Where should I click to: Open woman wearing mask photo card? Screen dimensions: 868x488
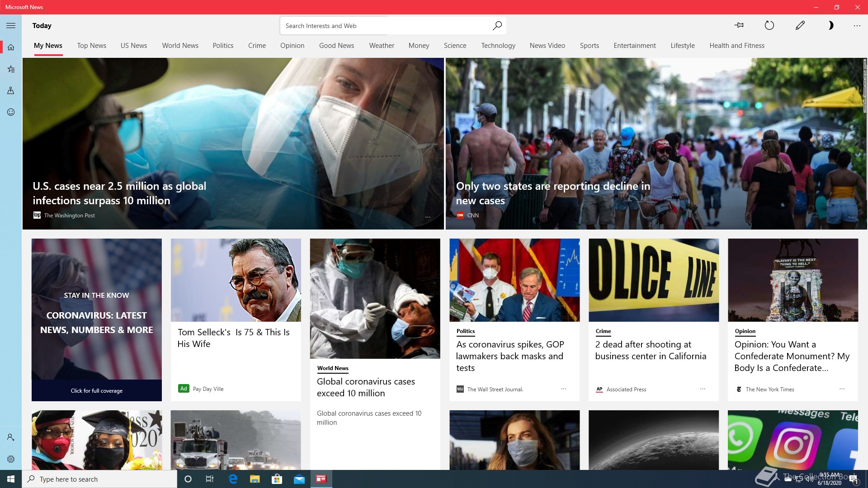(x=514, y=440)
